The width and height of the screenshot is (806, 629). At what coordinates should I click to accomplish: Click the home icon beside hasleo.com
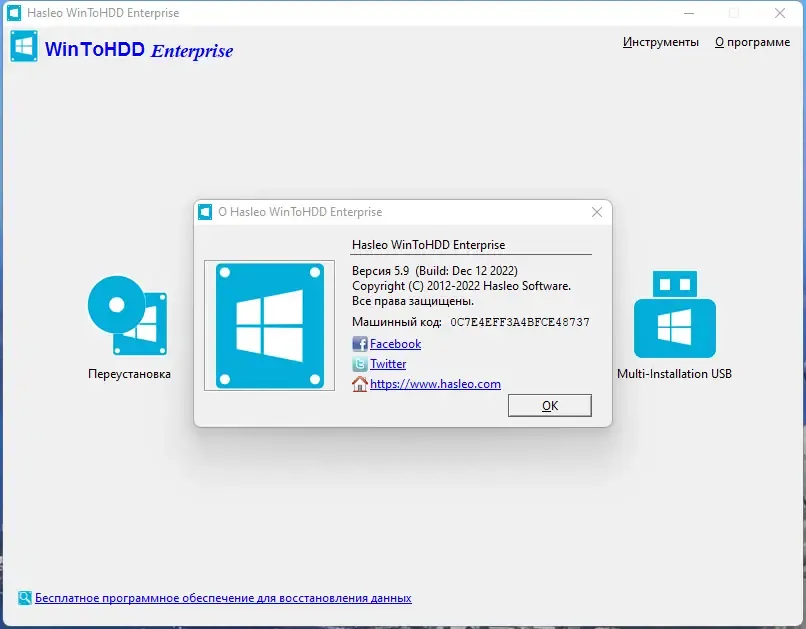pyautogui.click(x=360, y=384)
